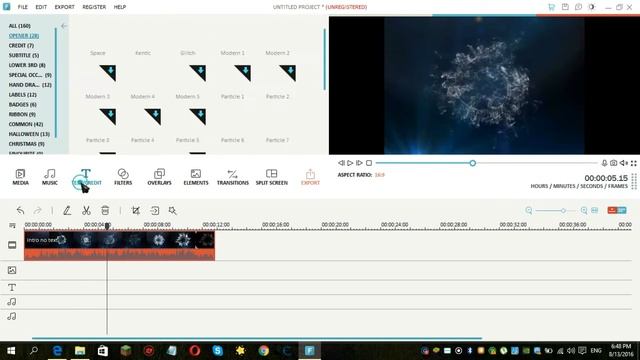Screen dimensions: 640x360
Task: Download the Modern 3 opener preset
Action: point(108,116)
